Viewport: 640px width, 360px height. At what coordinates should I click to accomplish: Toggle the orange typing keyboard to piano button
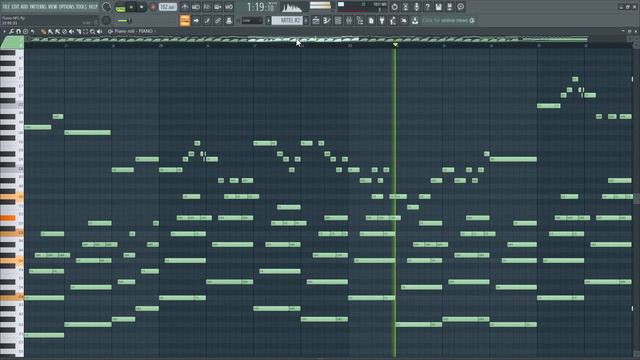pyautogui.click(x=185, y=20)
